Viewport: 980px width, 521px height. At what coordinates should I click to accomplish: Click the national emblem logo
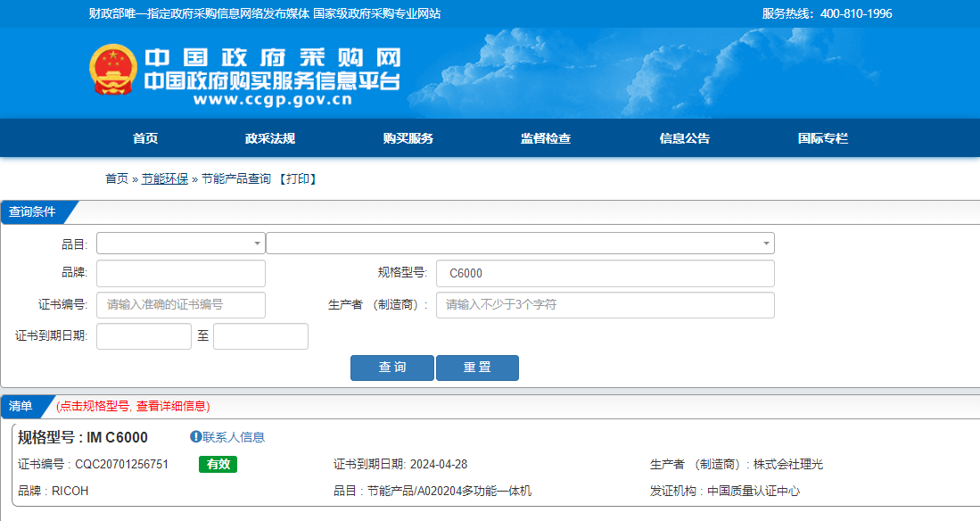[x=112, y=70]
